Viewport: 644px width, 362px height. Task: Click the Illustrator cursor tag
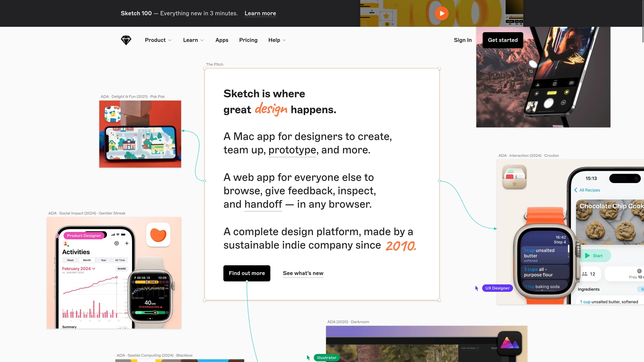(x=327, y=357)
